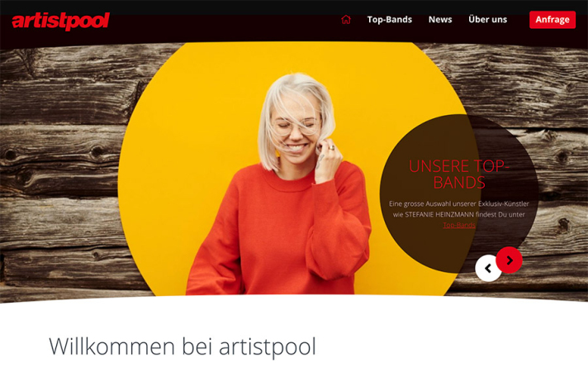Show the previous slide with left chevron
The image size is (588, 368).
[488, 268]
